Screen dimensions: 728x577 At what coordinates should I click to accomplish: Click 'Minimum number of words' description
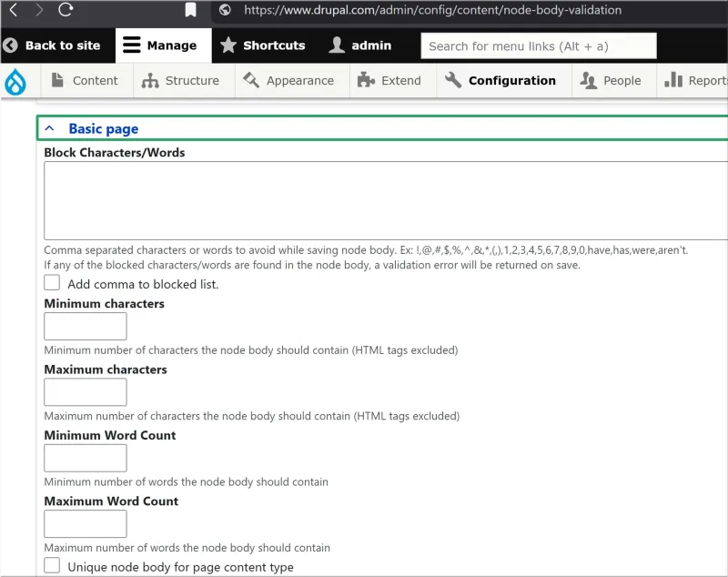pos(187,481)
